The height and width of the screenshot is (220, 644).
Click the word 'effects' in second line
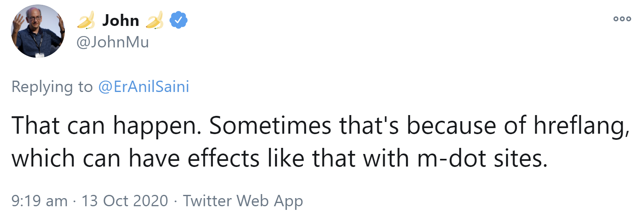(223, 158)
